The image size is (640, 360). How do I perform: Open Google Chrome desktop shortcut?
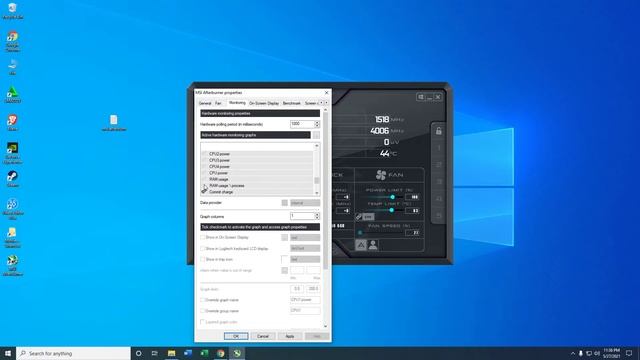(12, 41)
